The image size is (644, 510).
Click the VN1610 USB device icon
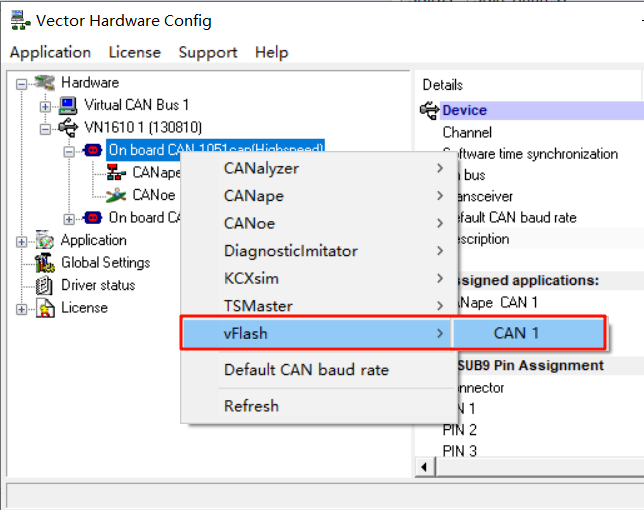tap(68, 128)
